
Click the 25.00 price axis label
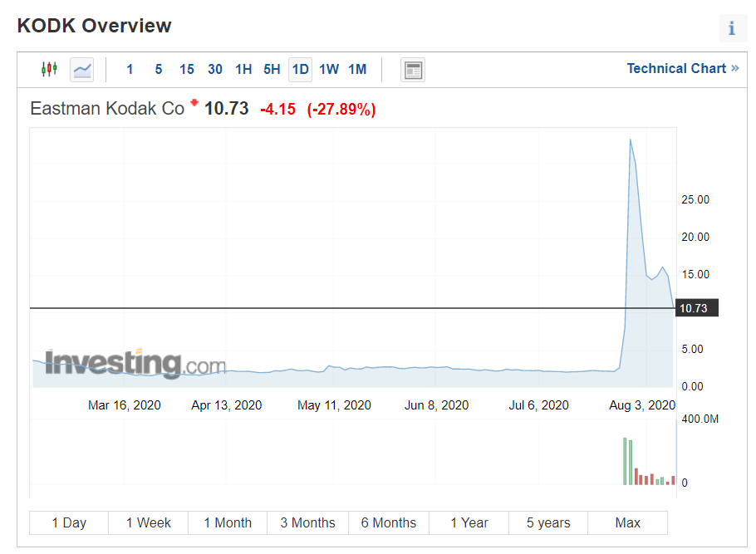click(695, 199)
